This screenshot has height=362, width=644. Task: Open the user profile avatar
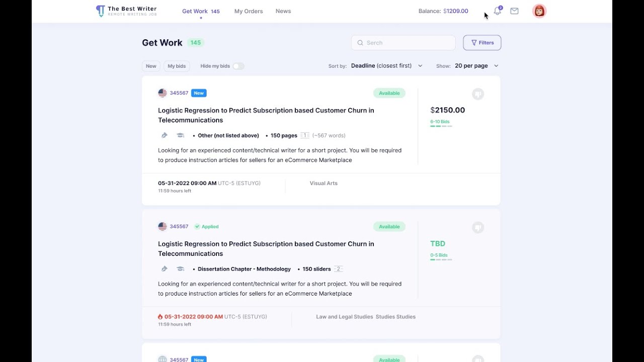click(x=539, y=11)
